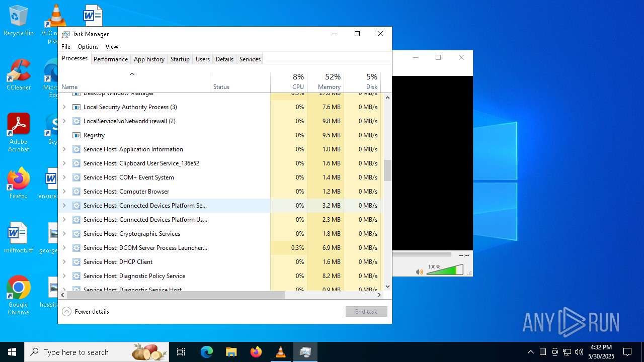Switch to the Users tab
The width and height of the screenshot is (644, 362).
203,59
